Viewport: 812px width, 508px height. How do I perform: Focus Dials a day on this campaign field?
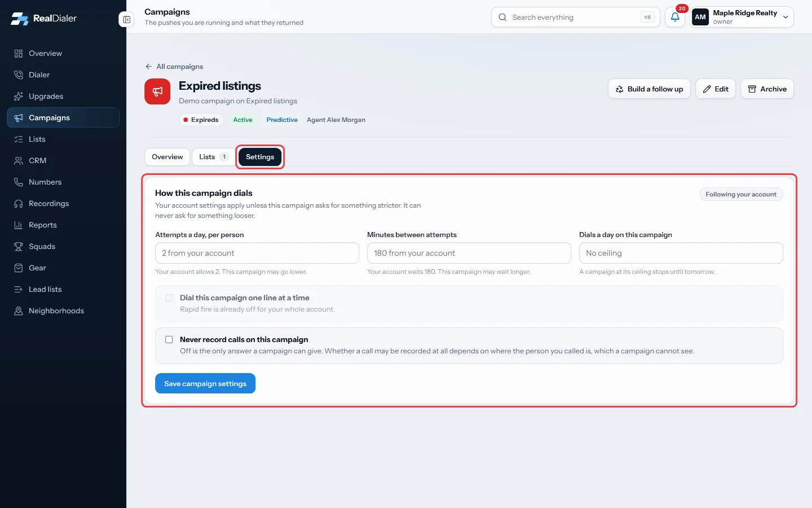coord(681,253)
